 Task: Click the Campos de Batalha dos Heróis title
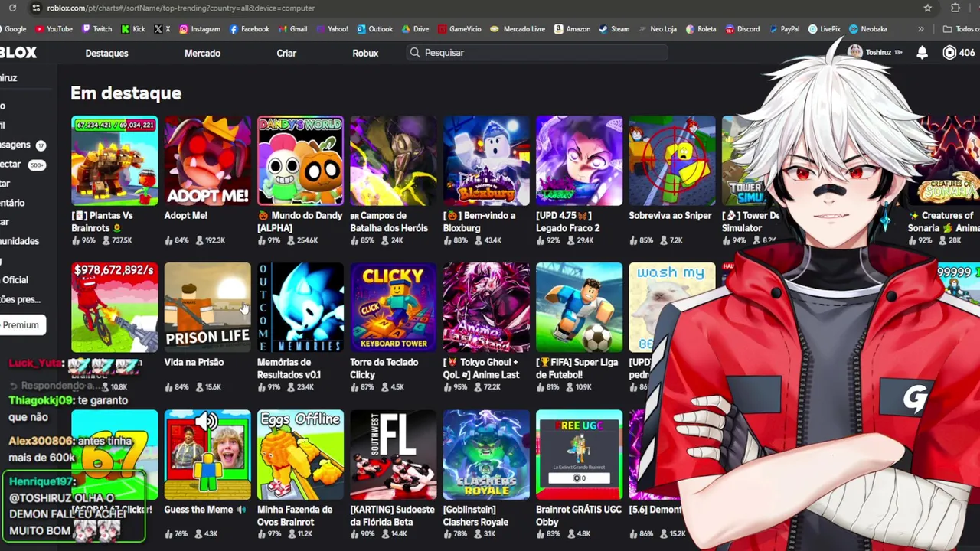point(389,221)
